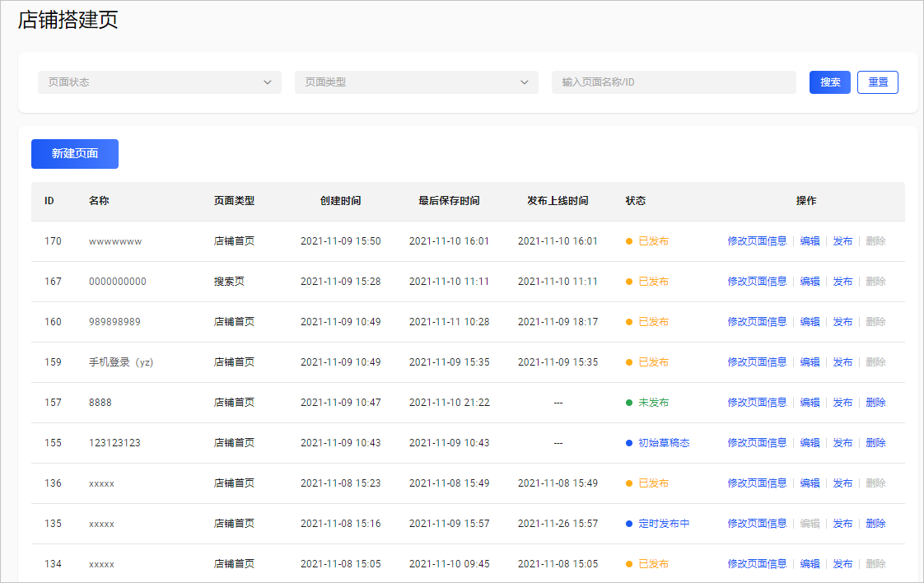Click 修改页面信息 for 手机登录 (yz) row
The height and width of the screenshot is (583, 924).
757,362
